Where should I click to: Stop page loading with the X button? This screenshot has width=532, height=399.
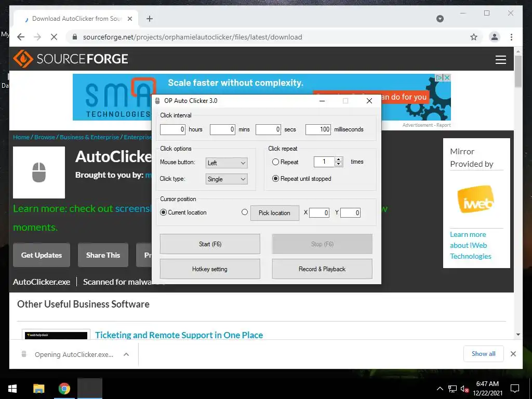point(54,37)
